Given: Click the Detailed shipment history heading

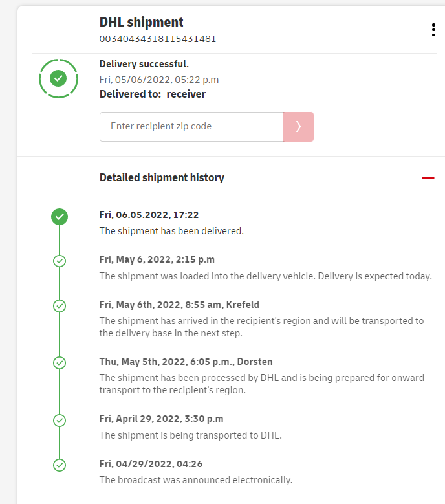Looking at the screenshot, I should point(162,177).
